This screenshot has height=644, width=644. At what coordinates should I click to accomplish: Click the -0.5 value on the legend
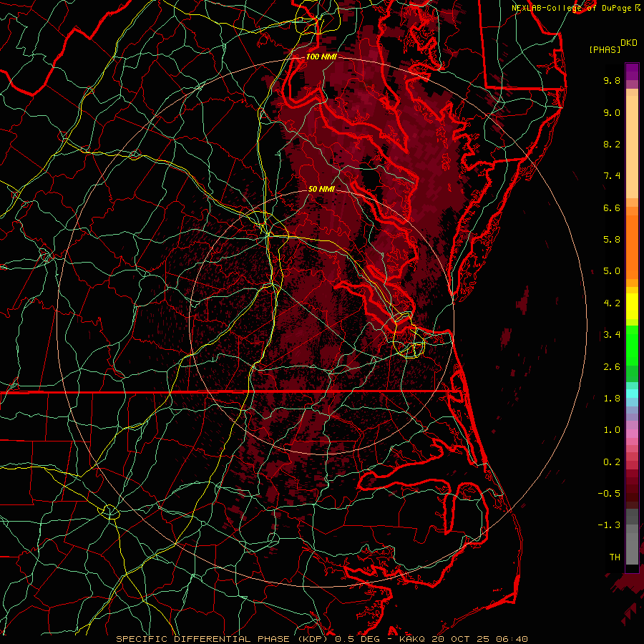pos(609,494)
